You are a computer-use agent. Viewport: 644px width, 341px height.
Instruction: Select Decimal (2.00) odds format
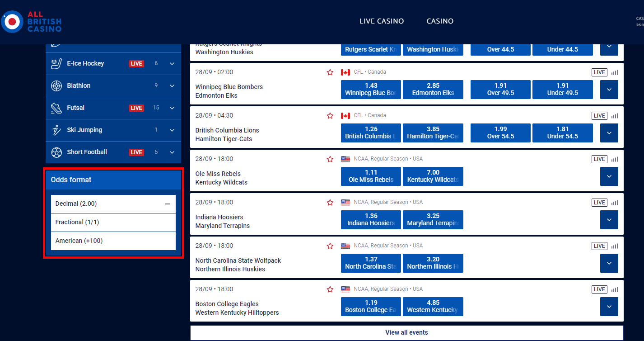click(113, 204)
